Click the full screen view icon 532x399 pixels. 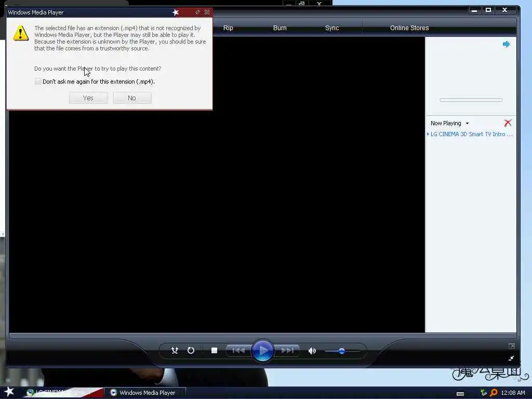pyautogui.click(x=512, y=346)
